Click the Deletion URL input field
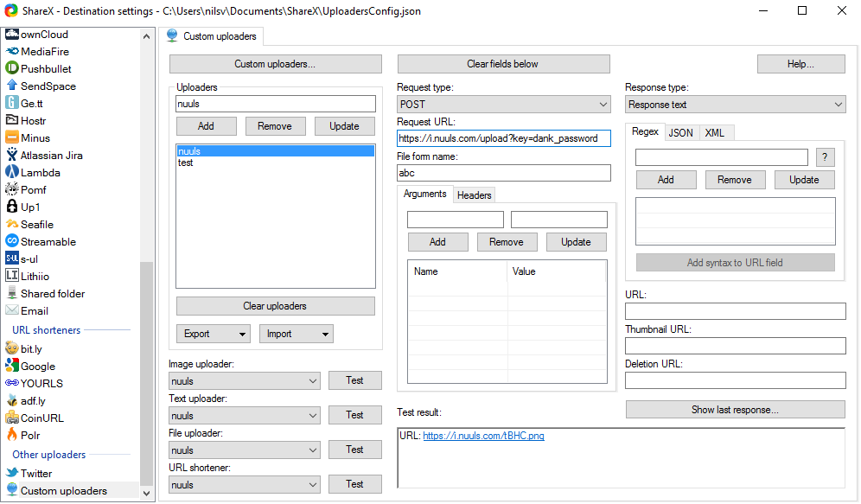The height and width of the screenshot is (504, 861). click(736, 380)
